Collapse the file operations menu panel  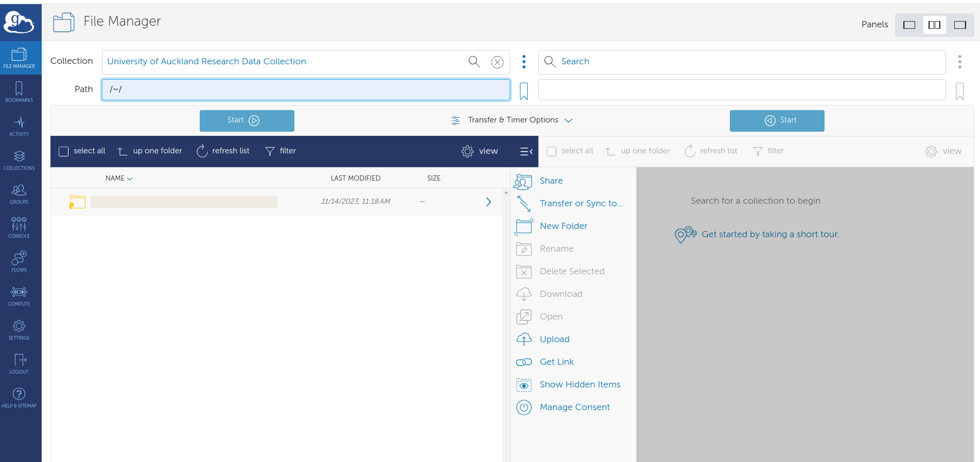coord(526,151)
